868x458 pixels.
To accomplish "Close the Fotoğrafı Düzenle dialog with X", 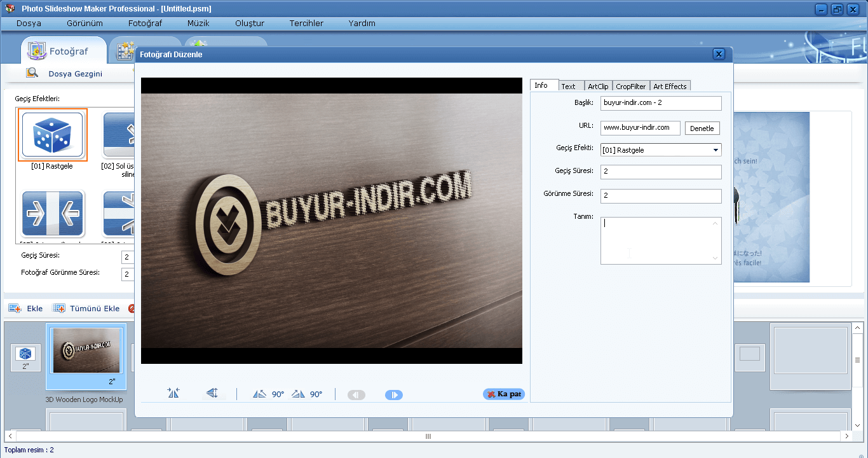I will click(719, 54).
